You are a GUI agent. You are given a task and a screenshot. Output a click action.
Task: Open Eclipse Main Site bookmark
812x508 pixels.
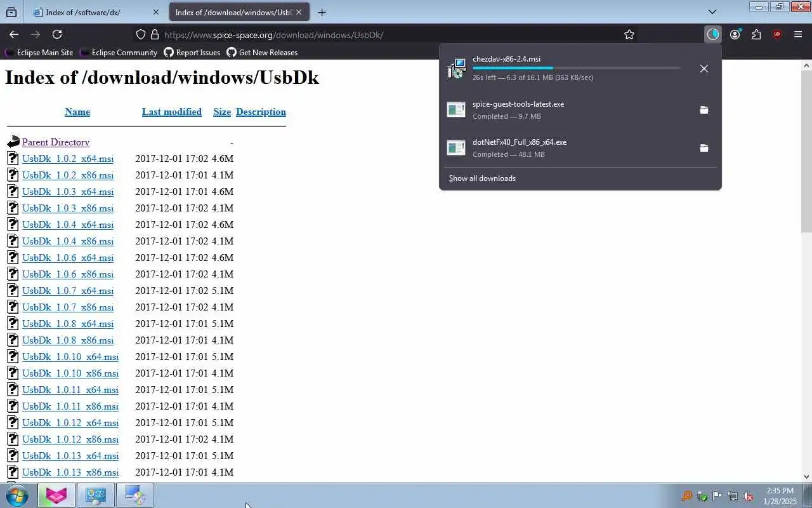pyautogui.click(x=39, y=53)
